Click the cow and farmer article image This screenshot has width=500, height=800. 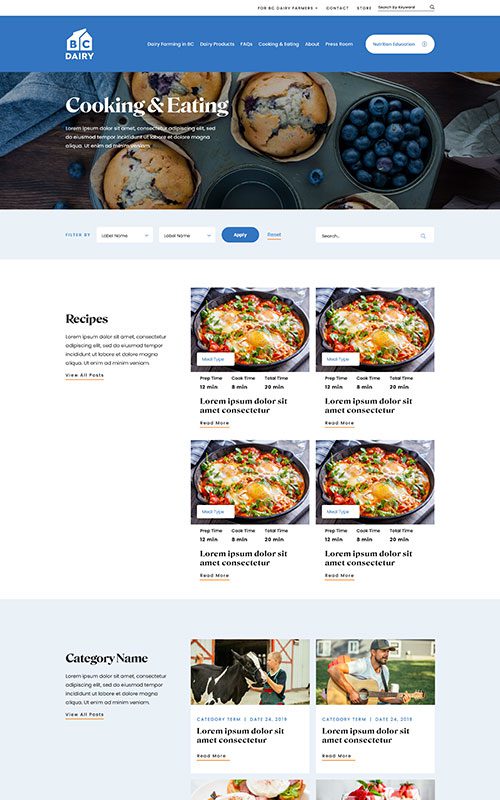point(250,672)
